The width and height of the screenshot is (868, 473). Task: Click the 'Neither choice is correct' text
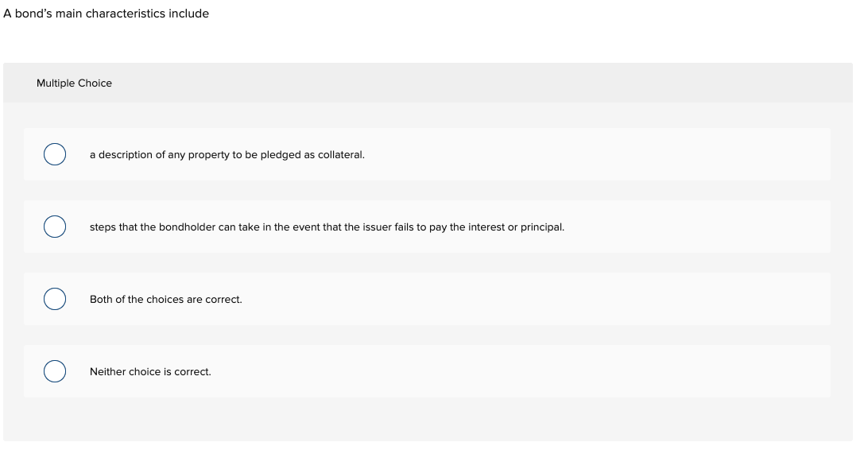point(149,371)
